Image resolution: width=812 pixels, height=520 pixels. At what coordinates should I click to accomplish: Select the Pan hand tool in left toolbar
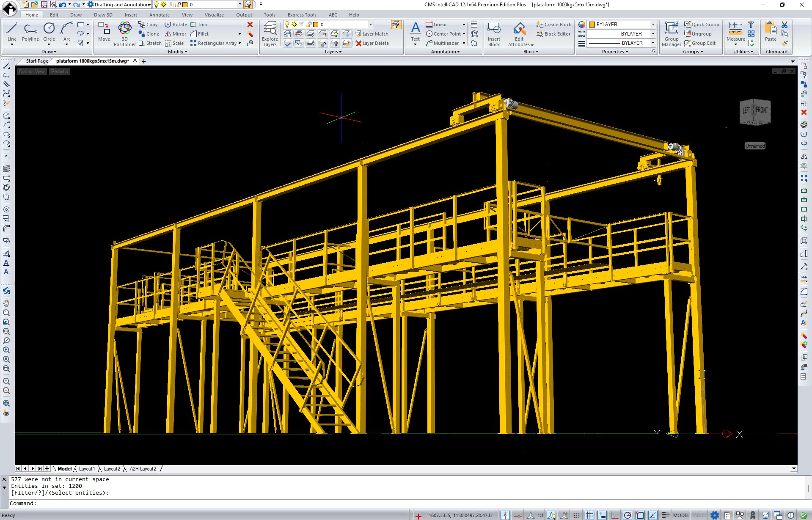point(6,303)
